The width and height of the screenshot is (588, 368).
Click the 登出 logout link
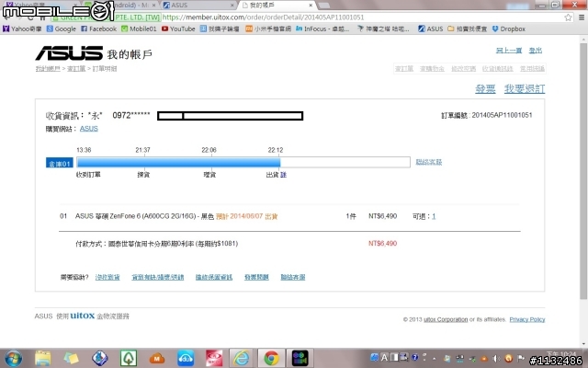click(536, 51)
